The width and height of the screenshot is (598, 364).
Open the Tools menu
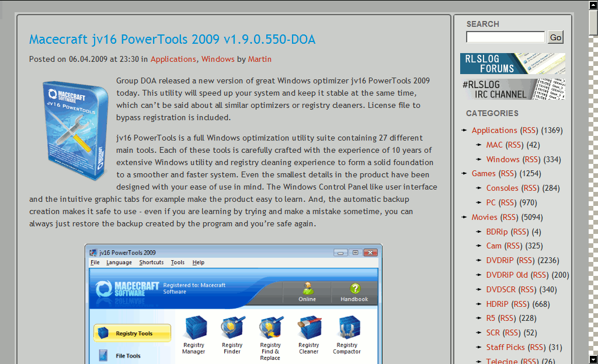point(178,262)
